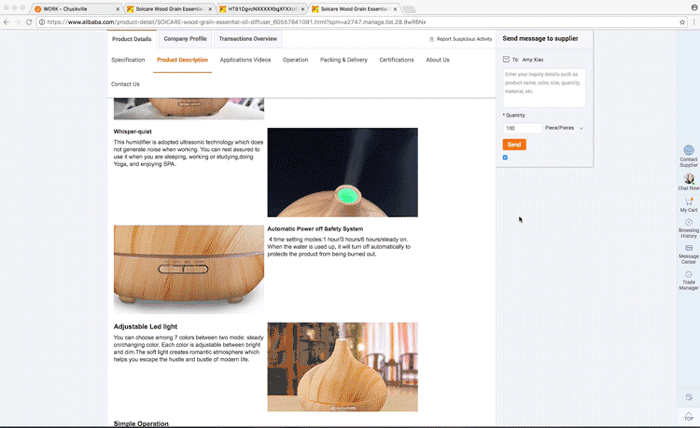Close the WORK - Chuckville tab
Screen dimensions: 700x428
118,9
